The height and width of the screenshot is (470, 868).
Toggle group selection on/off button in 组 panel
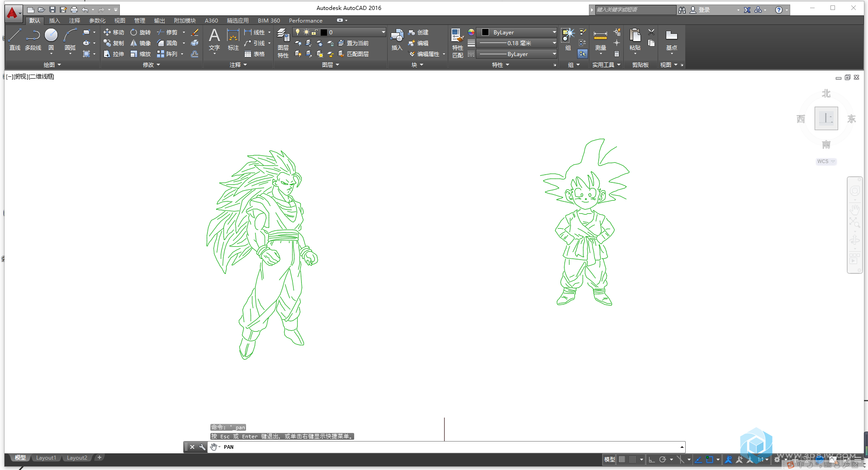[583, 54]
